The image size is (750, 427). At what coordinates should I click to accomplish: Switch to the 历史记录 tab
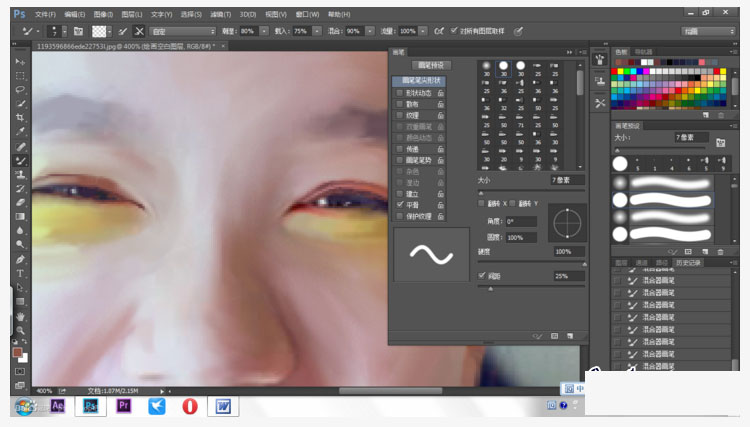click(x=688, y=263)
